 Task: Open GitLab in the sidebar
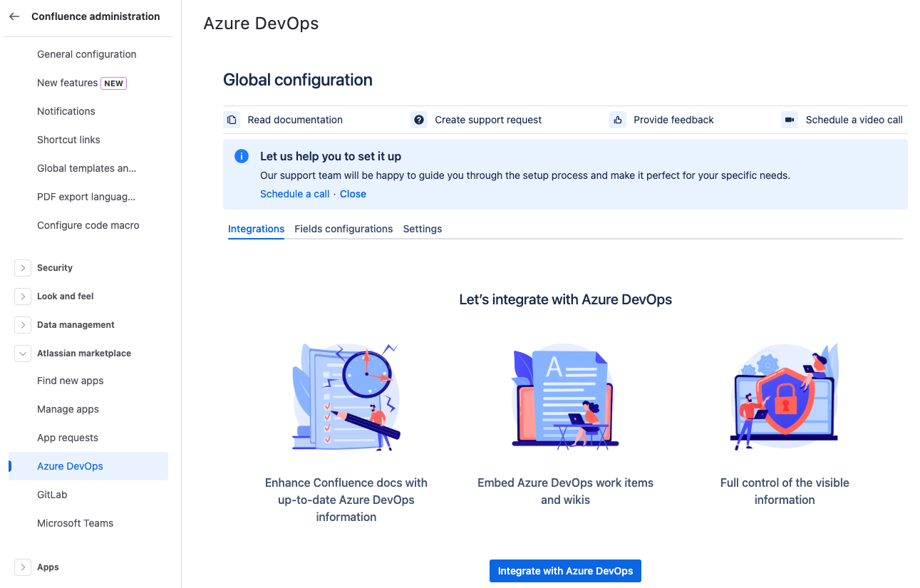(x=52, y=495)
